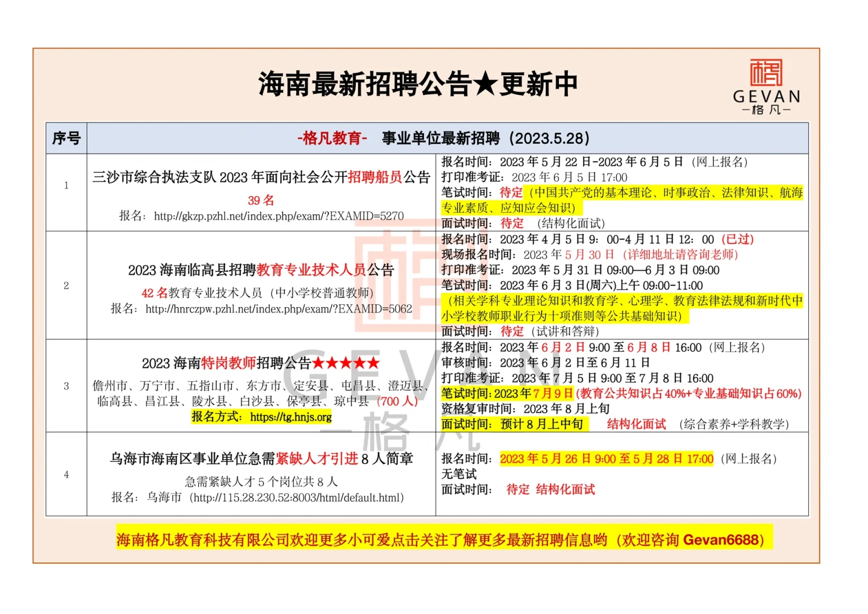Select row number 2 in the 序号 column
Viewport: 868px width, 614px height.
pyautogui.click(x=67, y=285)
